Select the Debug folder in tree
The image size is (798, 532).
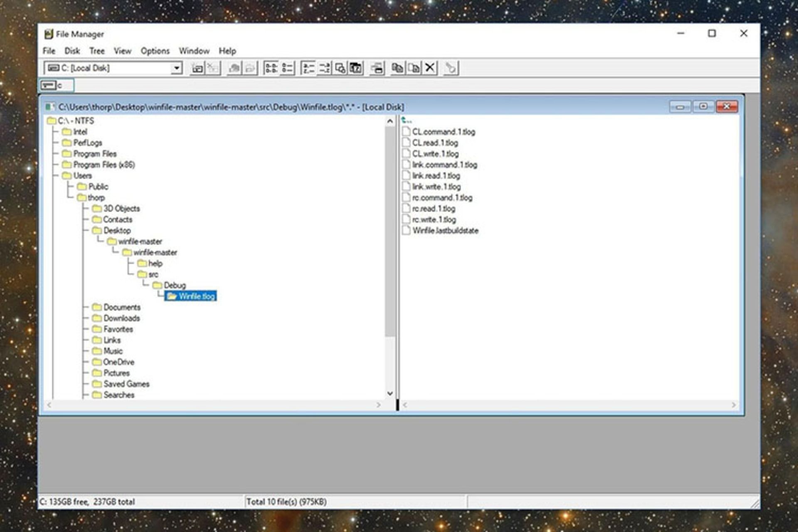(174, 286)
